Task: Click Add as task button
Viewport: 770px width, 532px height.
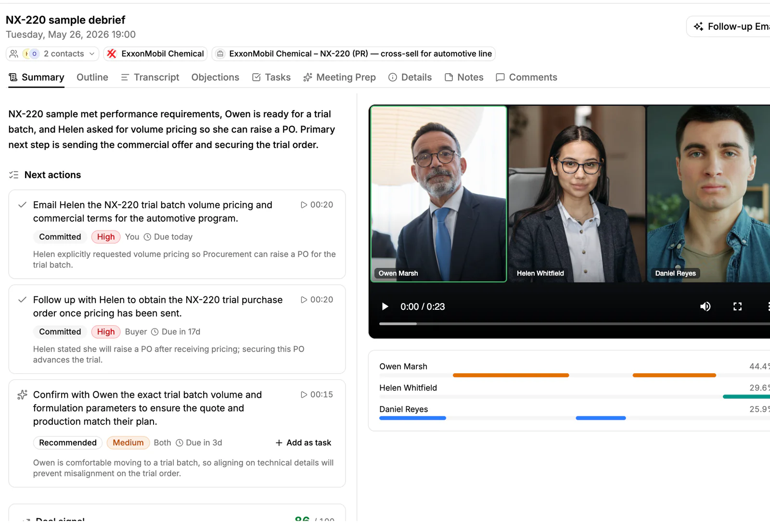Action: click(x=303, y=443)
